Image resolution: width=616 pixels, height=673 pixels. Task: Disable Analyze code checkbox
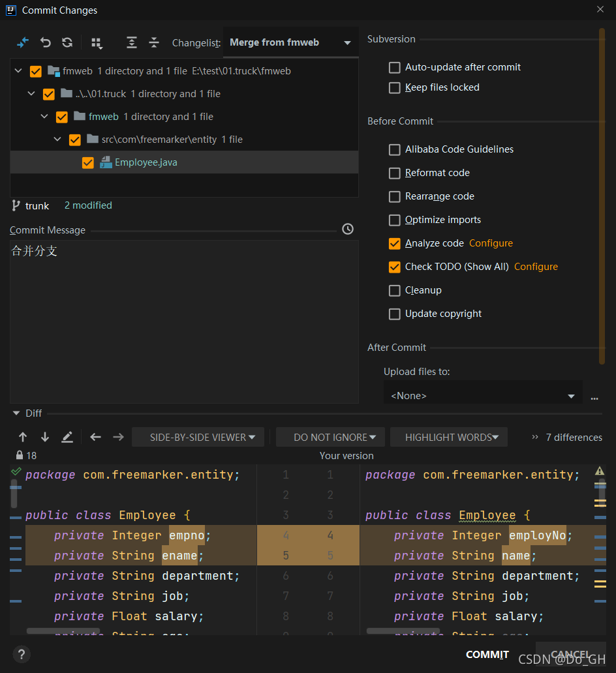pos(394,243)
